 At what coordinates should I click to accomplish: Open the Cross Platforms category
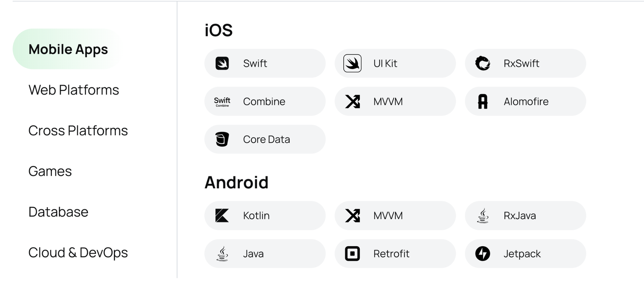click(78, 131)
